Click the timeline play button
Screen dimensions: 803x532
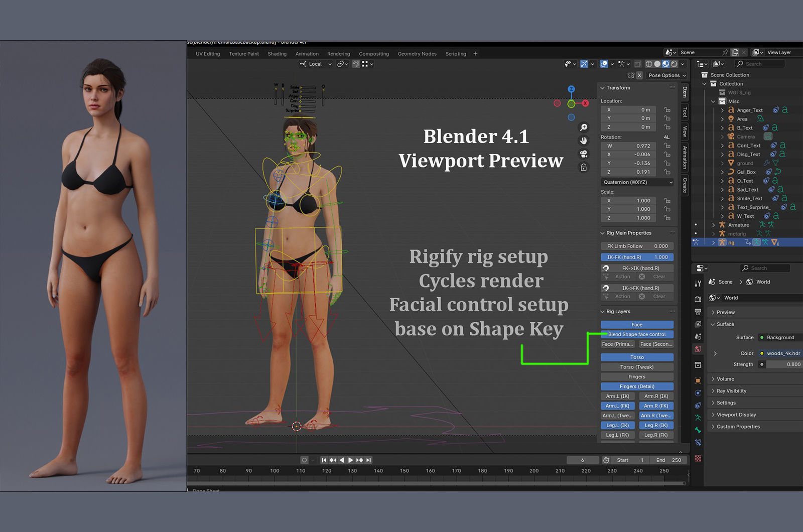pyautogui.click(x=351, y=460)
